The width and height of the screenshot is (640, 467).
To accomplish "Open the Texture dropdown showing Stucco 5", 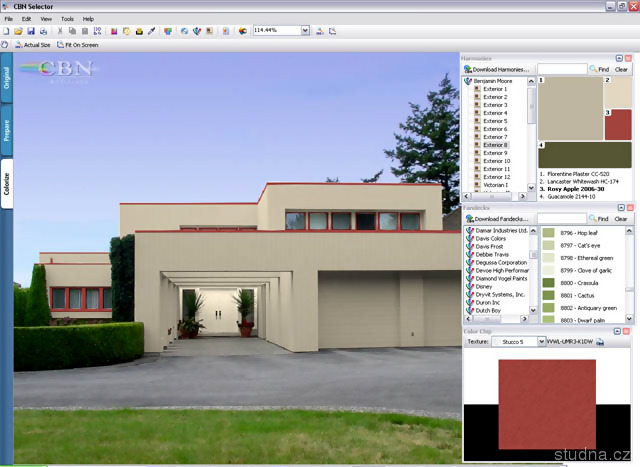I will [539, 341].
